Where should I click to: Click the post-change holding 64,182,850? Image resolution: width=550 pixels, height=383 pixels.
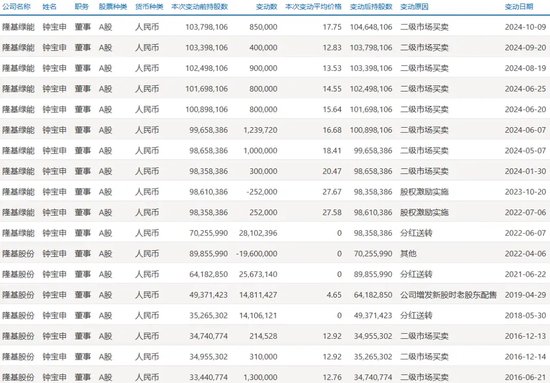[x=373, y=295]
